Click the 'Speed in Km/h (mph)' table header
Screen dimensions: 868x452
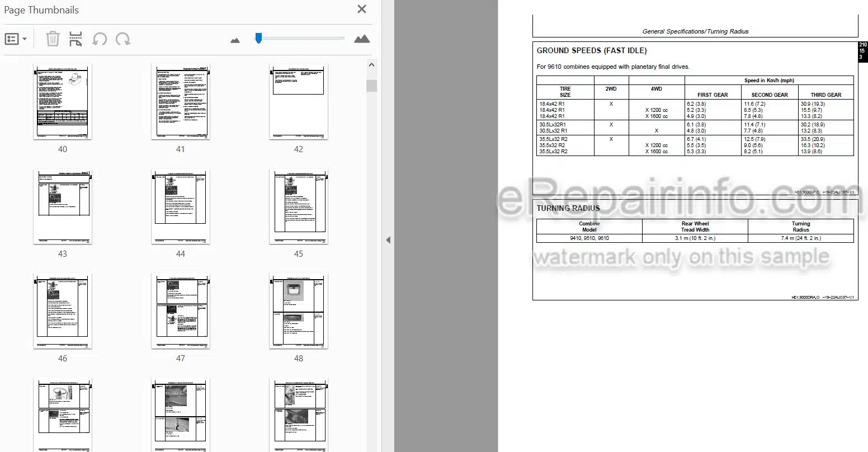pyautogui.click(x=769, y=81)
